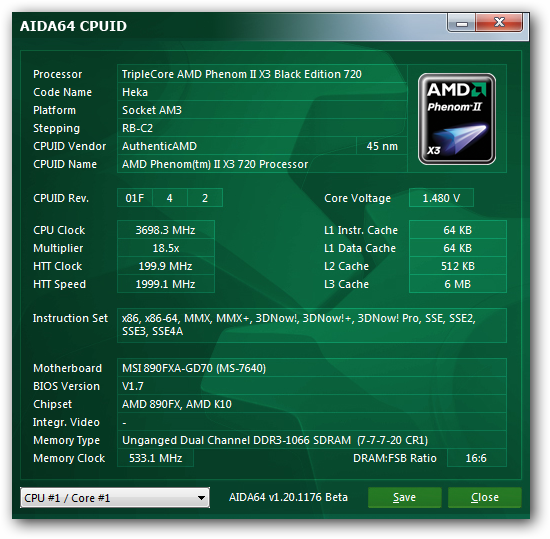Click the Heka code name field
The width and height of the screenshot is (550, 539).
coord(262,92)
